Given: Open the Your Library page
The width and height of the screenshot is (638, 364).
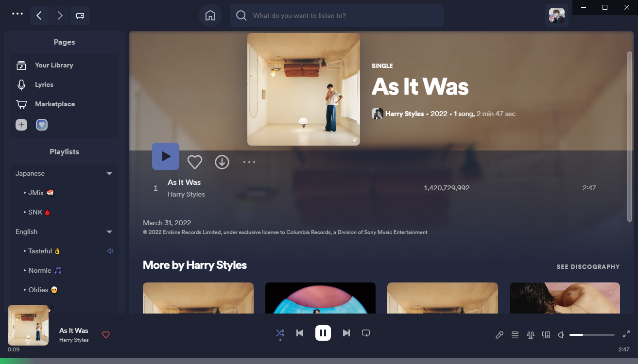Looking at the screenshot, I should (53, 65).
